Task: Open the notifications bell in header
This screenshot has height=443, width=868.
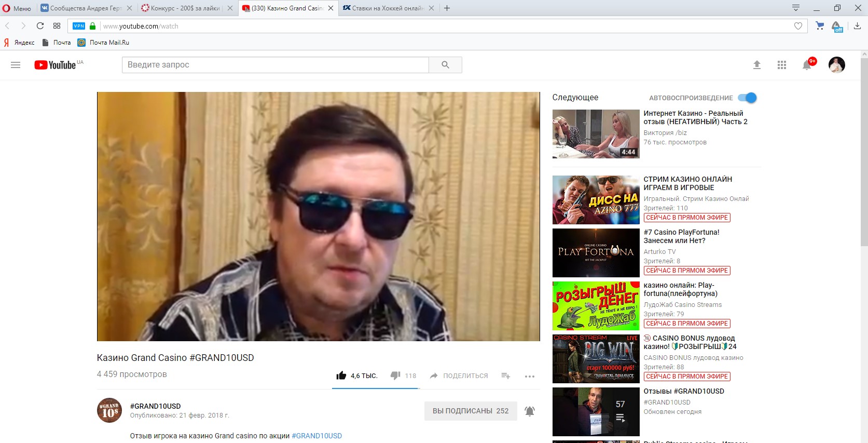Action: tap(807, 65)
